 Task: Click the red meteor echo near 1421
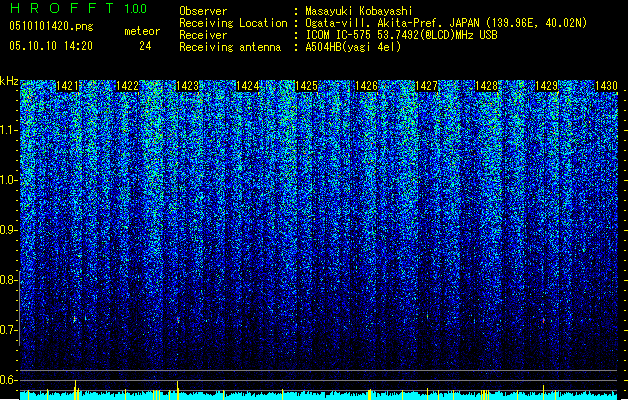(75, 319)
